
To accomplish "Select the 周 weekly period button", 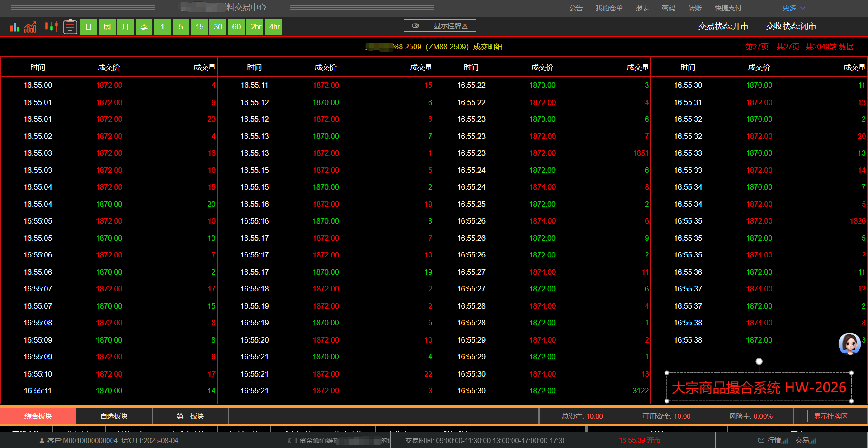I will tap(107, 27).
